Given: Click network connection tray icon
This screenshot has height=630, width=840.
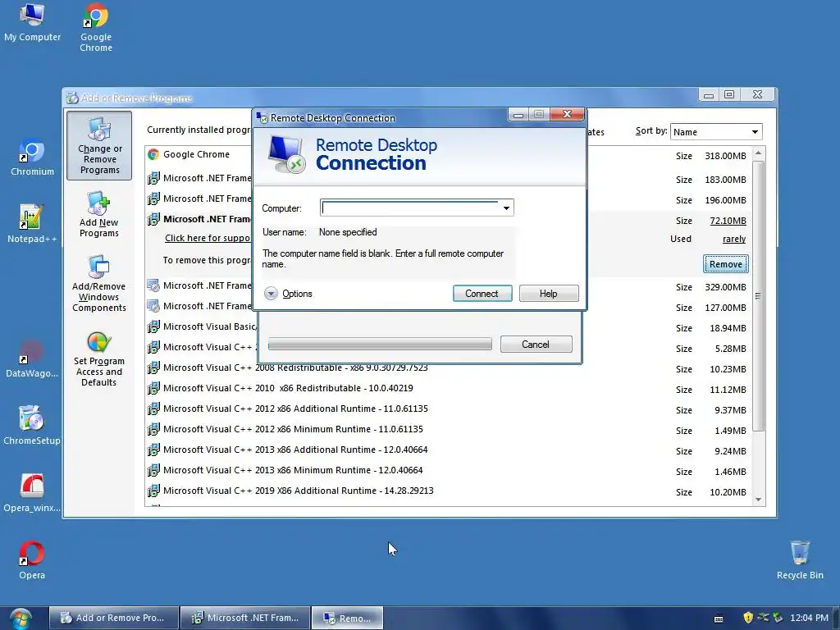Looking at the screenshot, I should [x=764, y=618].
